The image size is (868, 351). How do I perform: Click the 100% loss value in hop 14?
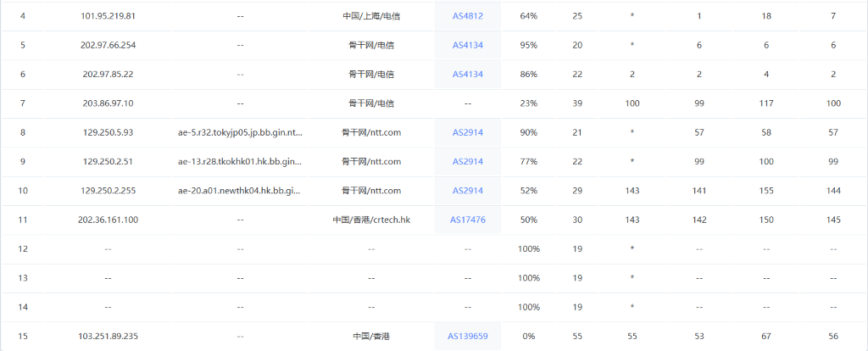(x=529, y=307)
